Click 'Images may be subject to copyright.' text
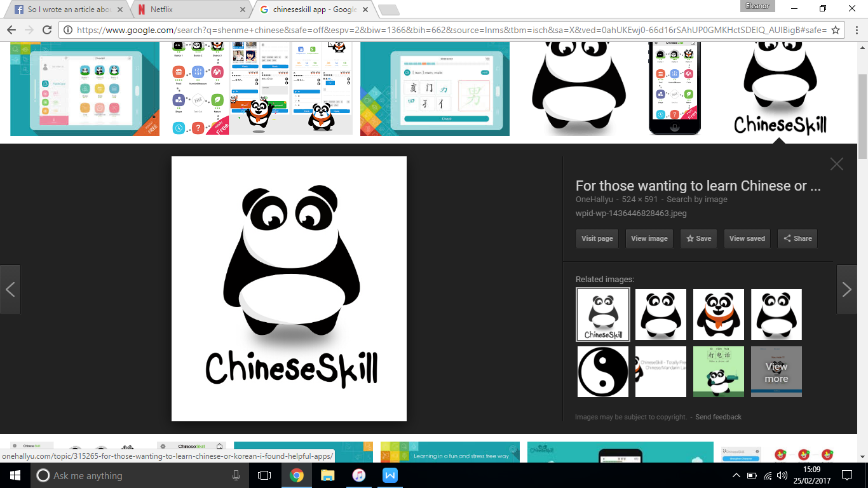This screenshot has width=868, height=488. (x=632, y=417)
